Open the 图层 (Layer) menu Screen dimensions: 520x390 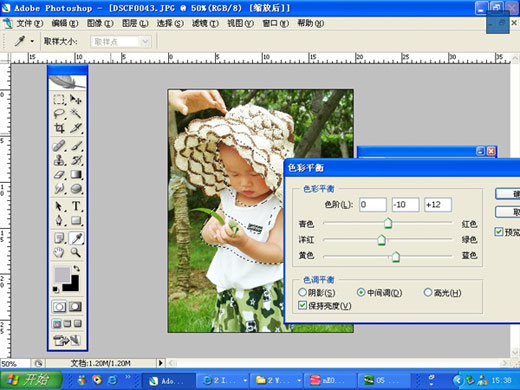[x=135, y=23]
